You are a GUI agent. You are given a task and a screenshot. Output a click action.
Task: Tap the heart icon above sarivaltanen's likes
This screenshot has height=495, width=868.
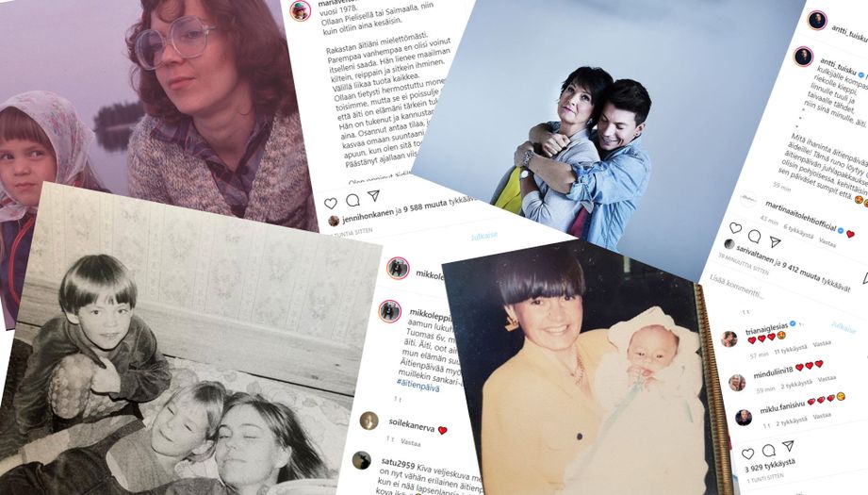tap(735, 227)
